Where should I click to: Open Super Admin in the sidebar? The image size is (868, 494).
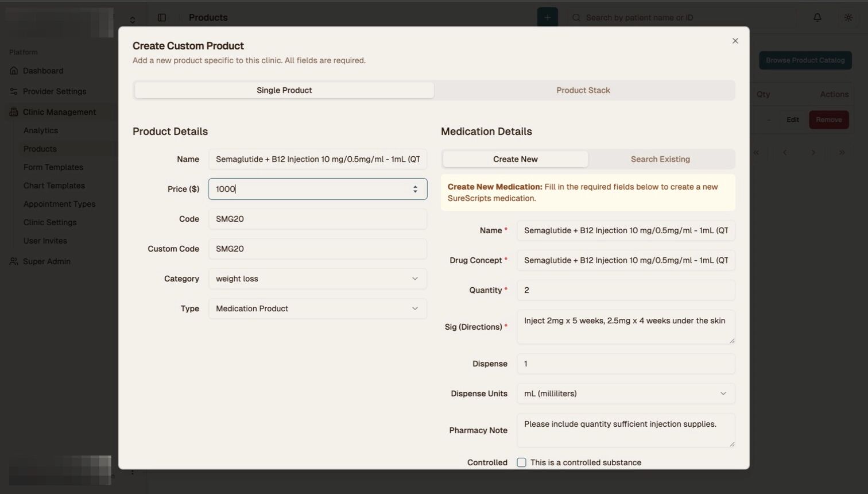[x=46, y=261]
